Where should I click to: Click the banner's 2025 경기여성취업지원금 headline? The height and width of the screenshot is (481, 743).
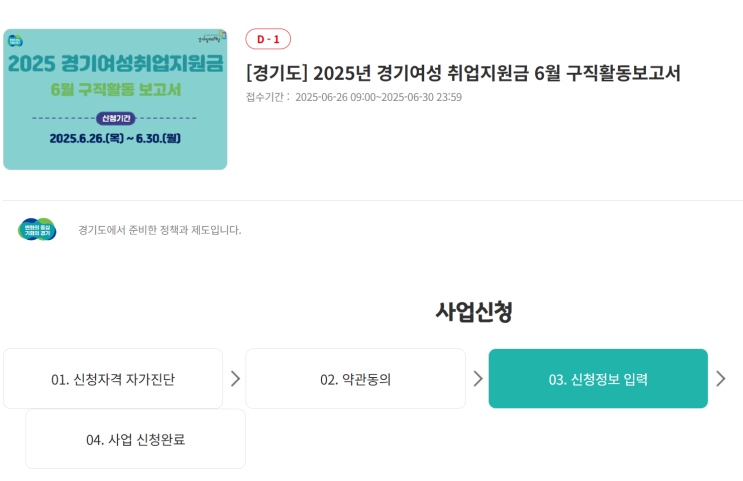point(115,64)
